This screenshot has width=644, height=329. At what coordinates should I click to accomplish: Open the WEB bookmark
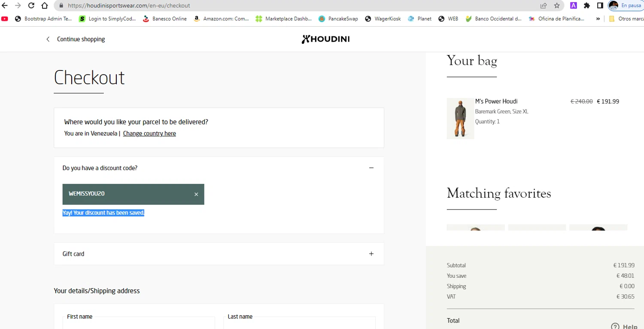(448, 19)
